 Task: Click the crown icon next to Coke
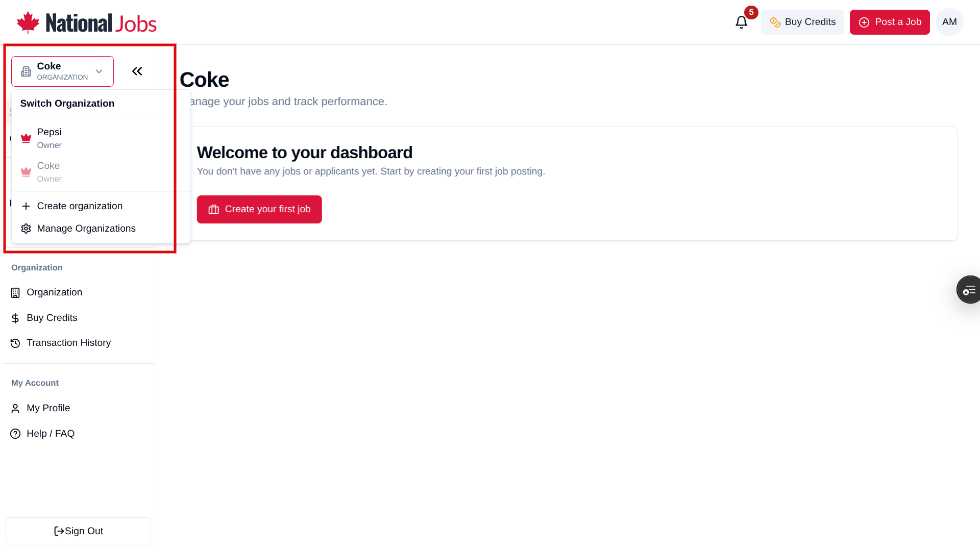pyautogui.click(x=26, y=172)
